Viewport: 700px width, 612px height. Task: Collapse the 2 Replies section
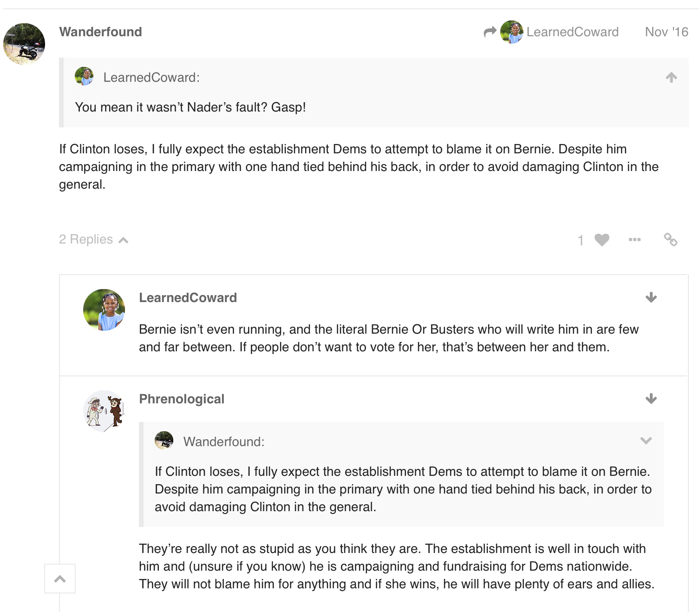pyautogui.click(x=93, y=239)
